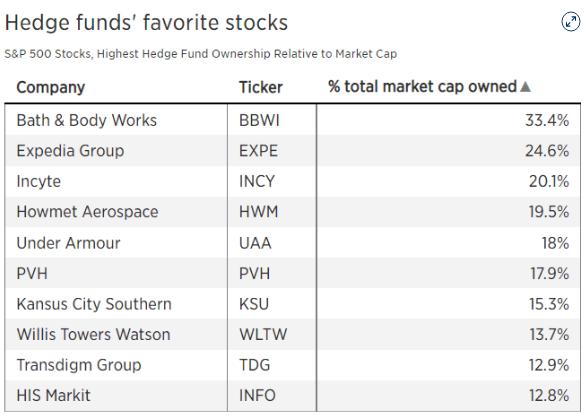Image resolution: width=584 pixels, height=415 pixels.
Task: Expand the chart to fullscreen
Action: [571, 22]
